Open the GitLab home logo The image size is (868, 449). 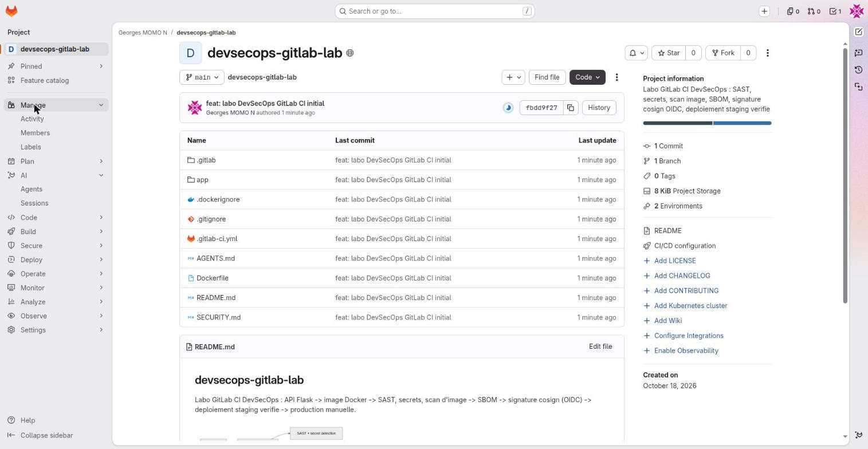[x=11, y=11]
